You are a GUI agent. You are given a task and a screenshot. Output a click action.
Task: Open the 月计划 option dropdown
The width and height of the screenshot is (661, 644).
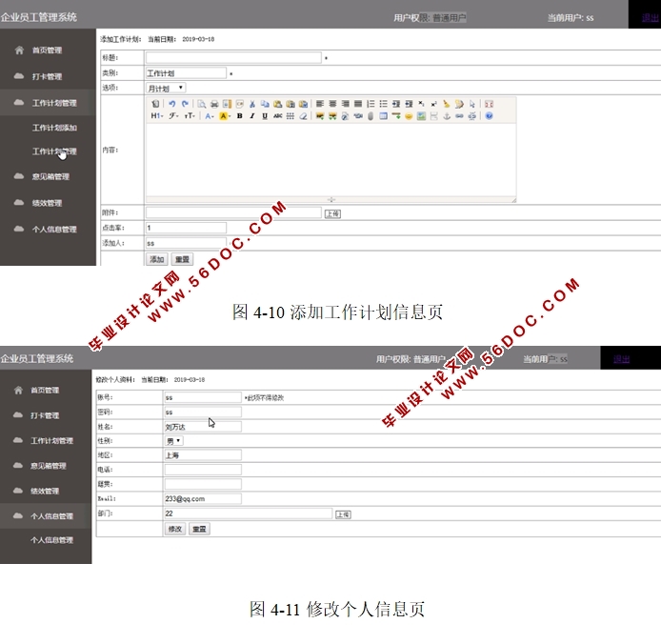click(x=166, y=88)
